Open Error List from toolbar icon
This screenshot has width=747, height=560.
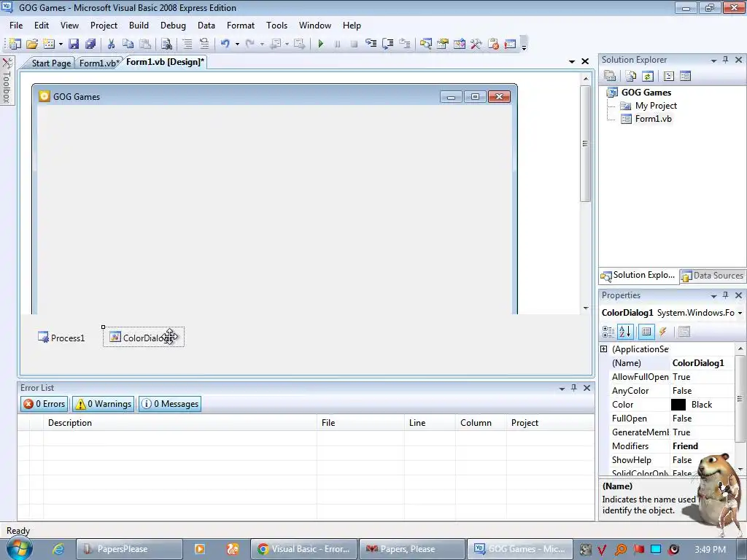pyautogui.click(x=493, y=44)
